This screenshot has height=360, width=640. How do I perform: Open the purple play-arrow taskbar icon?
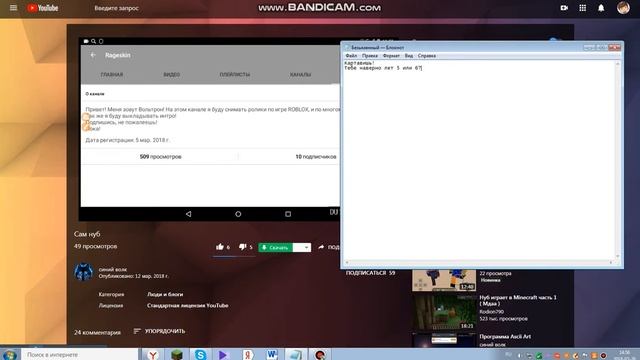(223, 354)
